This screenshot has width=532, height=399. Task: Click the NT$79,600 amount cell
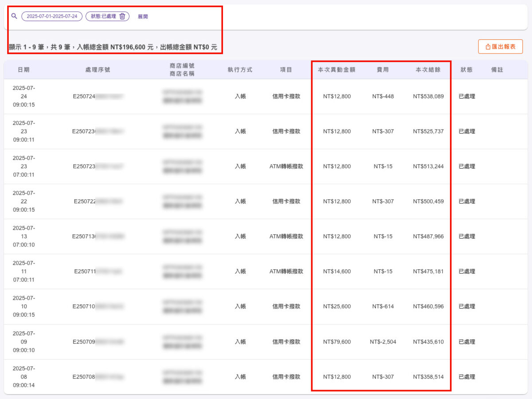coord(336,342)
